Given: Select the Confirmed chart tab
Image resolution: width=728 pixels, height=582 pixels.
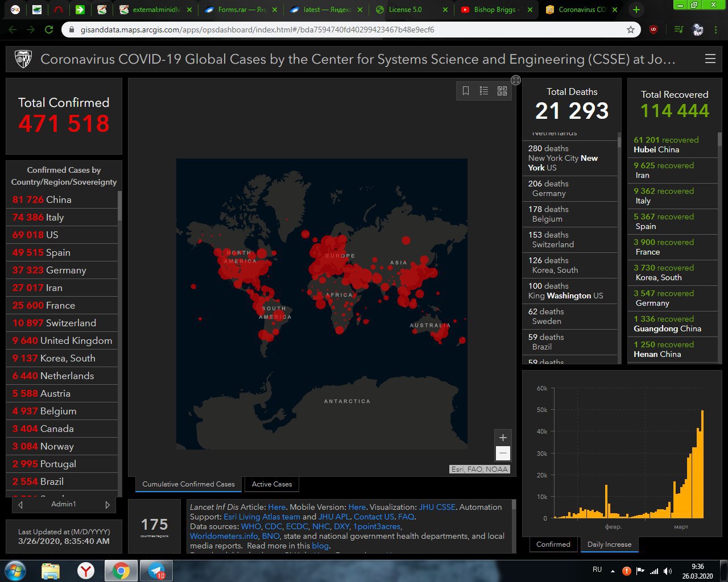Looking at the screenshot, I should point(553,544).
